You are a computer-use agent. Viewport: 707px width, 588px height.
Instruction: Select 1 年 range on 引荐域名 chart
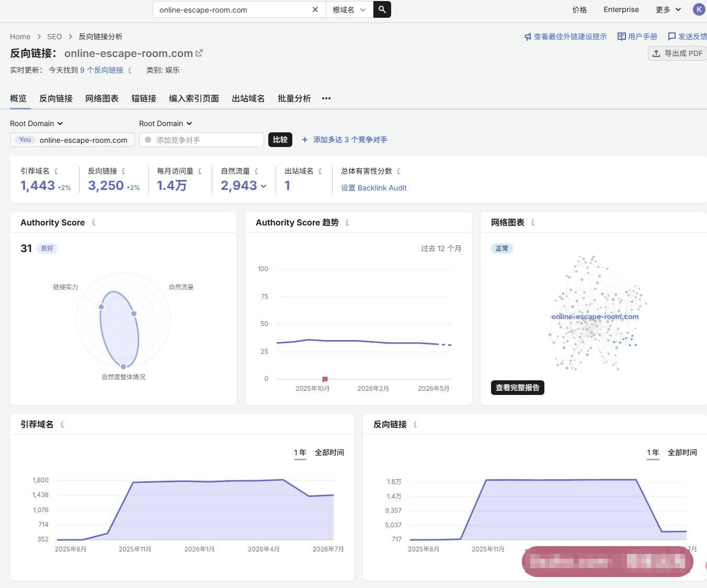(x=300, y=453)
